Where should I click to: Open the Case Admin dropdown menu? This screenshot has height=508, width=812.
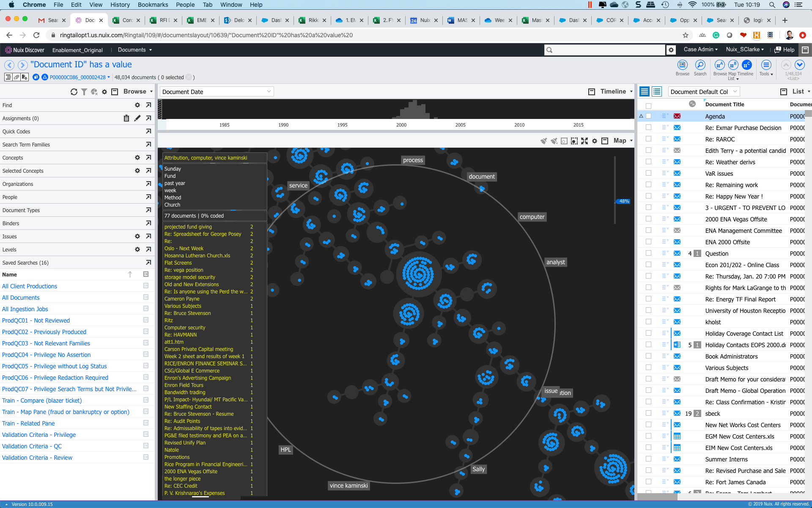[x=700, y=50]
